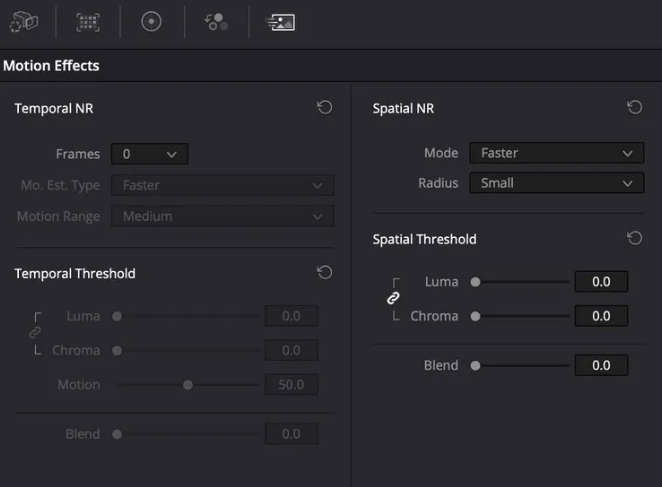Image resolution: width=662 pixels, height=487 pixels.
Task: Unlink Spatial Threshold Luma and Chroma
Action: (393, 298)
